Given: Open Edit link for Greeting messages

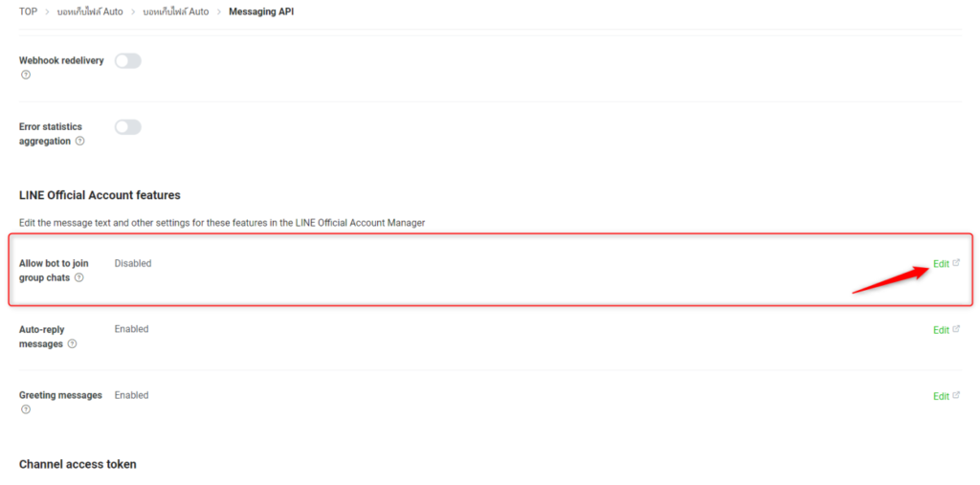Looking at the screenshot, I should [x=941, y=396].
